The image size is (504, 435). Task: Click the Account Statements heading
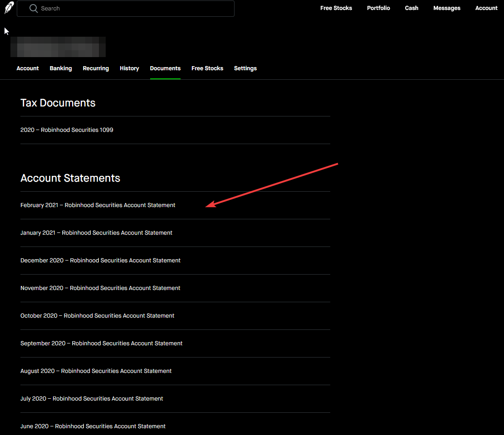(x=70, y=178)
